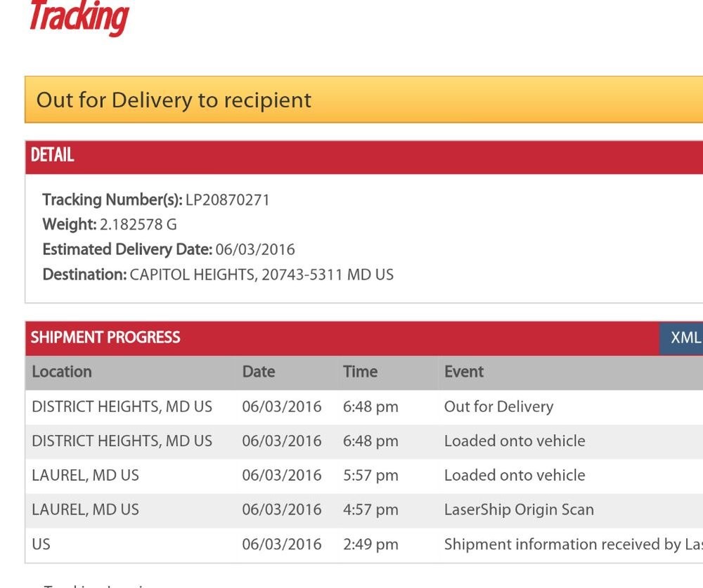Click the Tracking Number(s) label

(112, 200)
